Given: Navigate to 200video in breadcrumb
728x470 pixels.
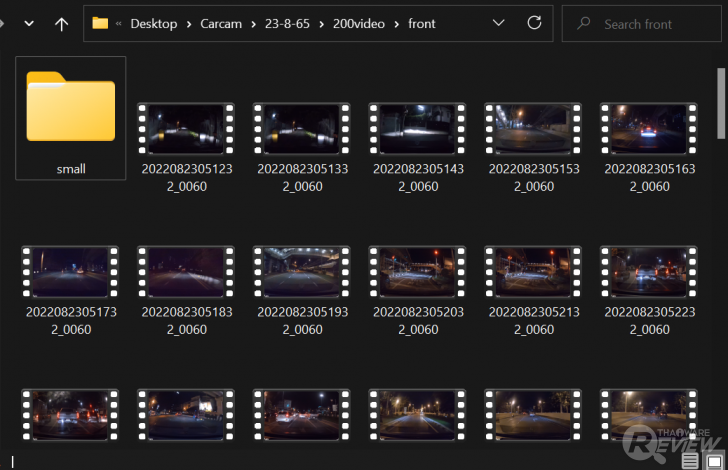Looking at the screenshot, I should [359, 24].
